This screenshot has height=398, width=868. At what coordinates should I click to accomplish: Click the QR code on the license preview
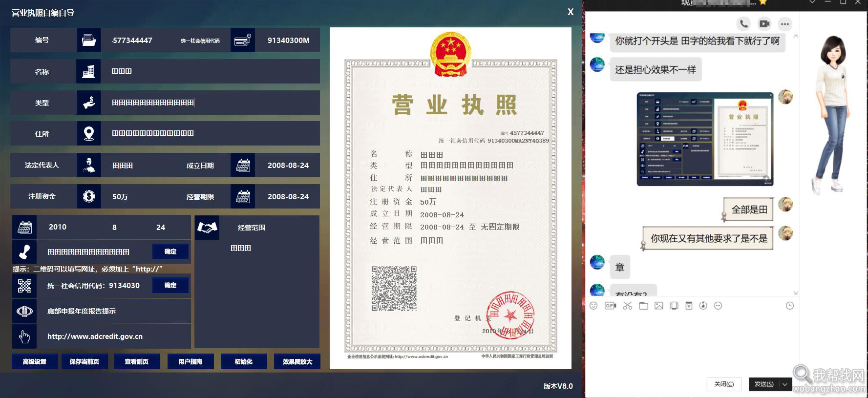pos(394,289)
